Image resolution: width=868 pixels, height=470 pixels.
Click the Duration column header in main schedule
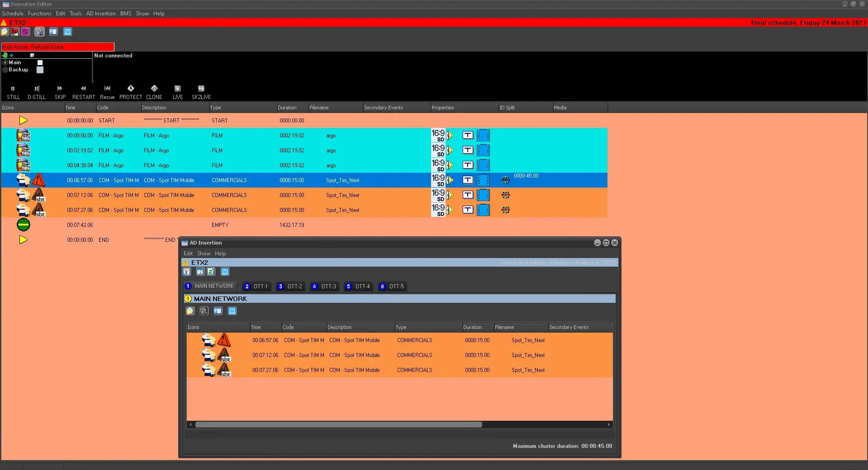pos(287,108)
